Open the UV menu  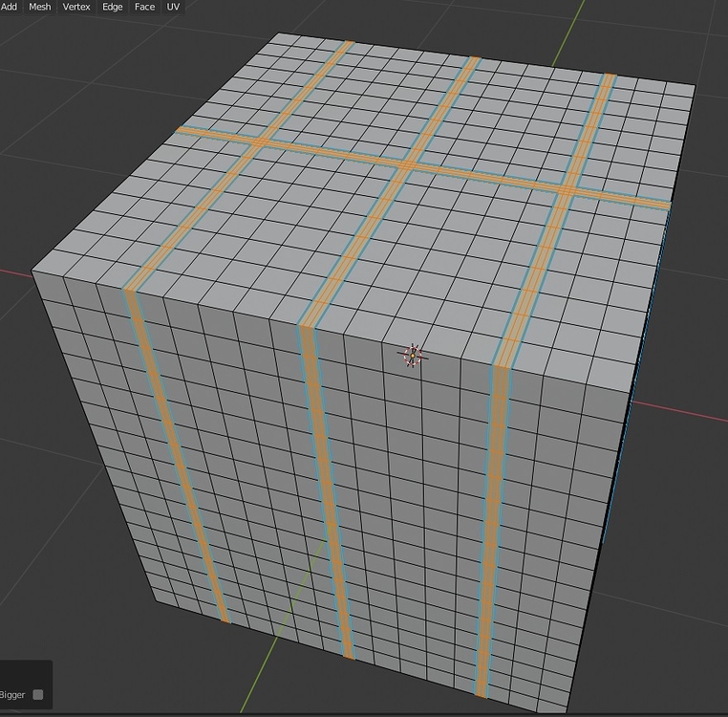click(173, 7)
